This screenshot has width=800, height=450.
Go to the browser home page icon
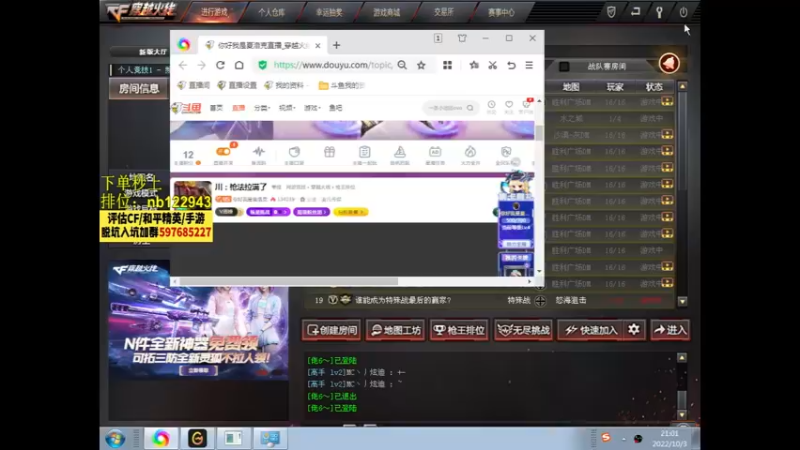[x=239, y=65]
